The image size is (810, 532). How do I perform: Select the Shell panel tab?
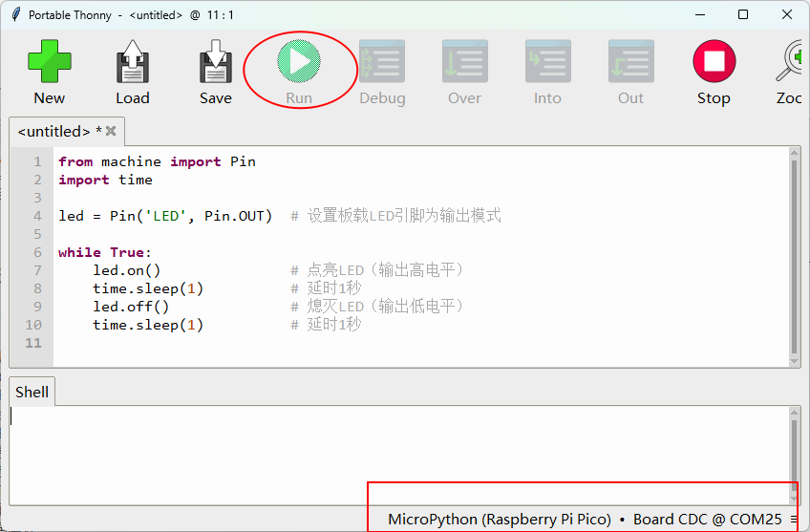pos(32,392)
